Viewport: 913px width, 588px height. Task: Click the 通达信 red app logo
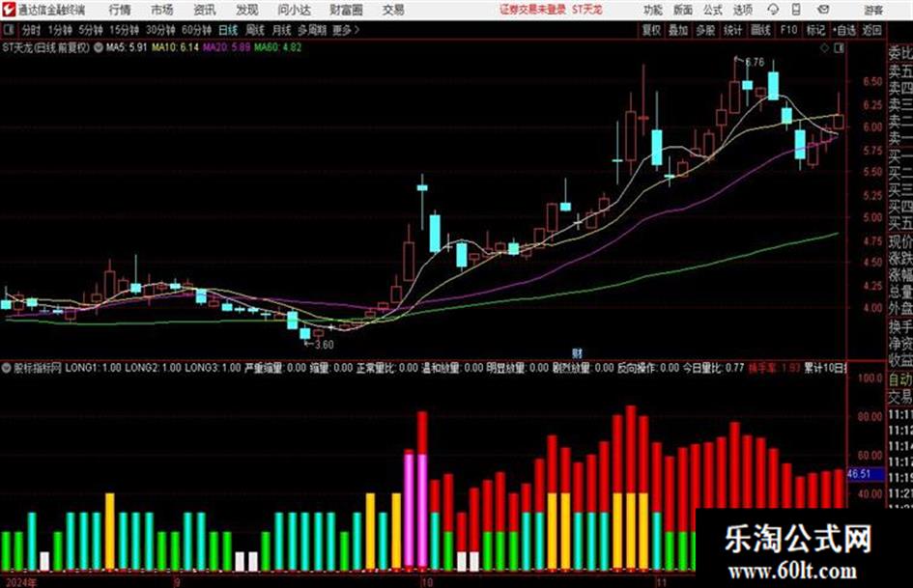[9, 10]
